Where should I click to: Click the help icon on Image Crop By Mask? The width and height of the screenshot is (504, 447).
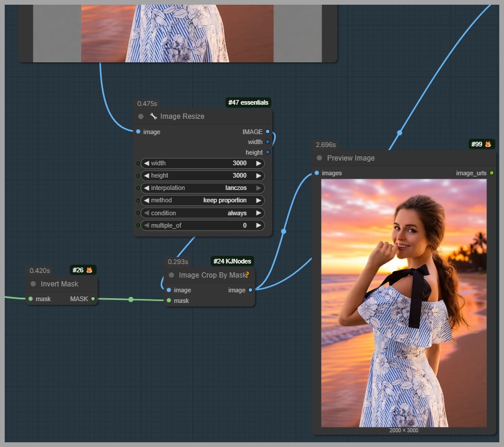click(248, 275)
